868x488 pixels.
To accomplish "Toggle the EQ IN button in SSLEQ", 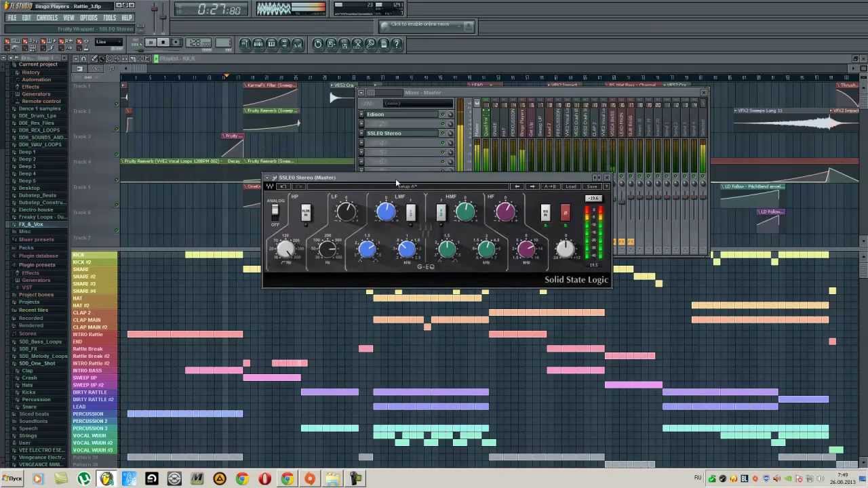I will [x=545, y=213].
